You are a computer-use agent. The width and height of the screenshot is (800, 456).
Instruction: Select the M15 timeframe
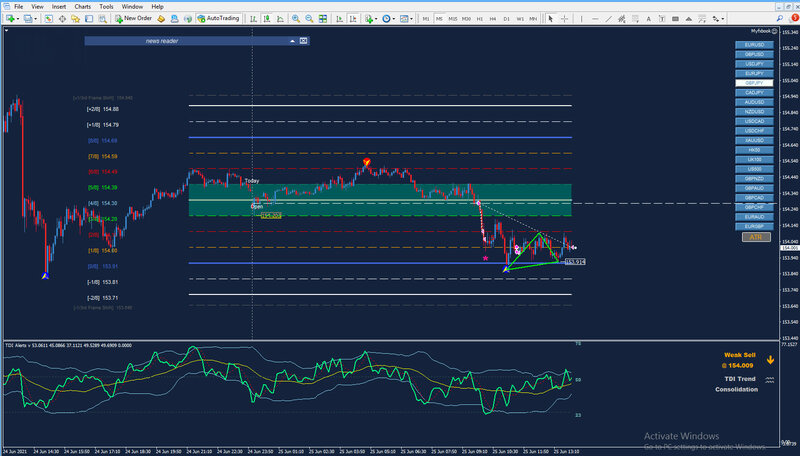coord(453,19)
